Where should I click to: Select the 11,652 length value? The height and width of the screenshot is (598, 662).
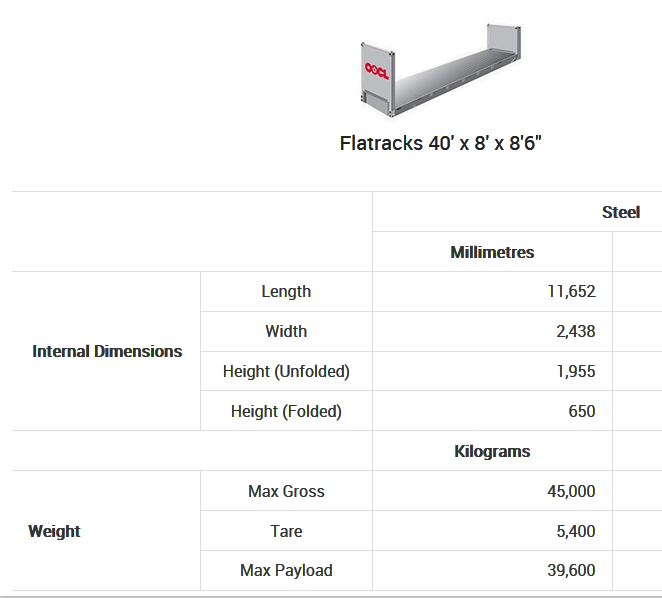point(571,291)
